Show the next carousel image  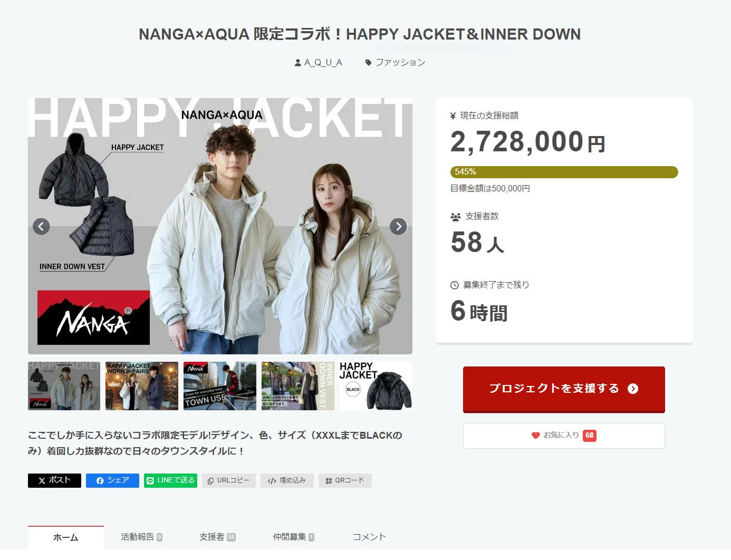pos(398,226)
